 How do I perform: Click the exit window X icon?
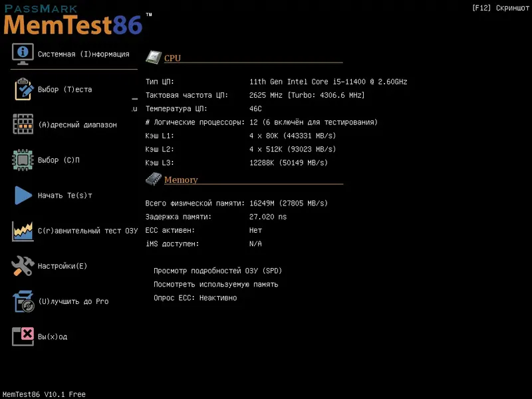click(23, 336)
